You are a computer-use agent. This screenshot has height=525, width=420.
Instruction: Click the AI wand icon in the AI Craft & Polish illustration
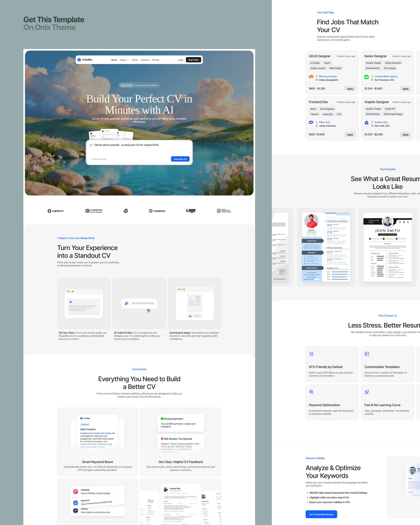pos(126,303)
